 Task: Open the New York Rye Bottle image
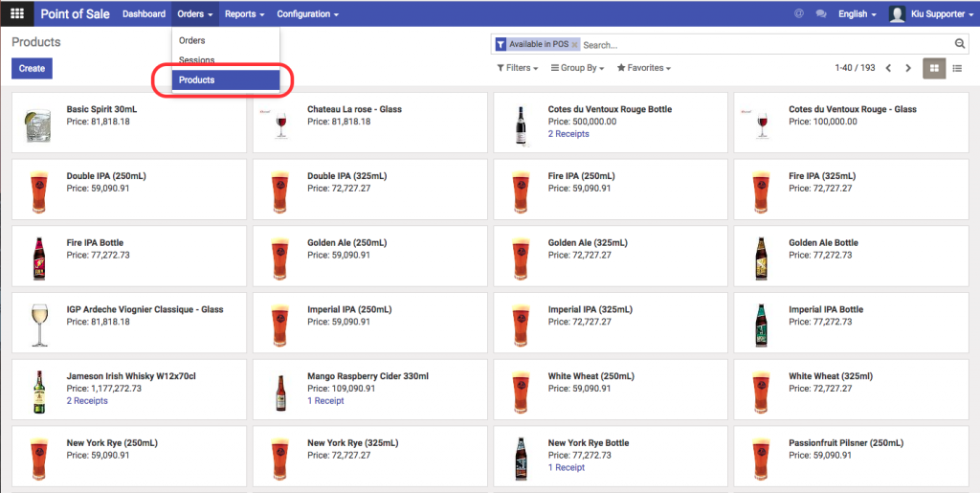[521, 459]
